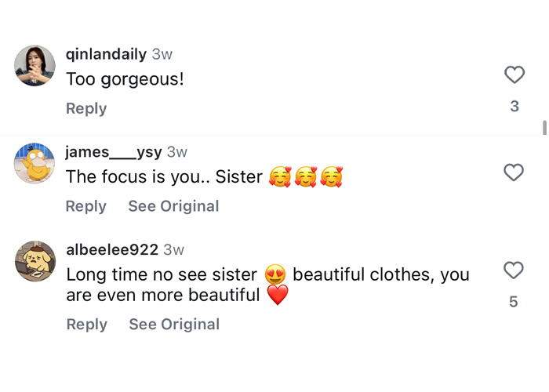Viewport: 549px width, 392px height.
Task: Open qinlandaily's profile picture
Action: coord(35,66)
